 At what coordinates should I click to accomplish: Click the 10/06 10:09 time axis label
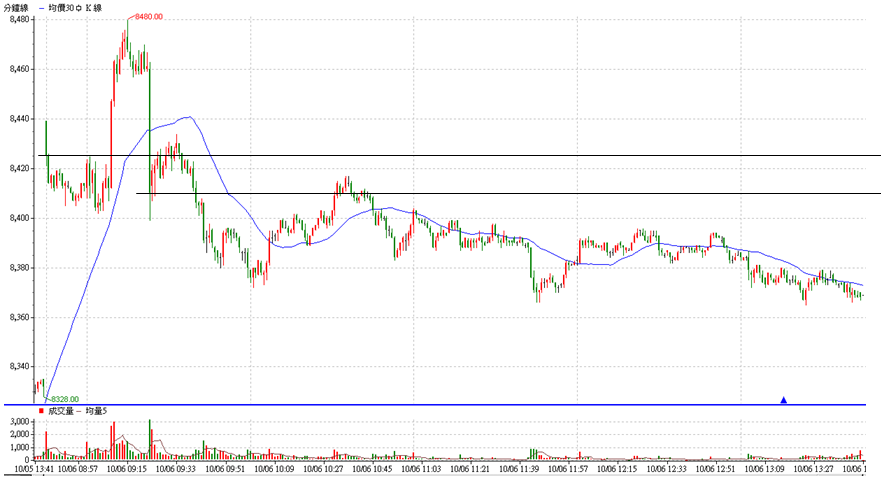(x=274, y=469)
